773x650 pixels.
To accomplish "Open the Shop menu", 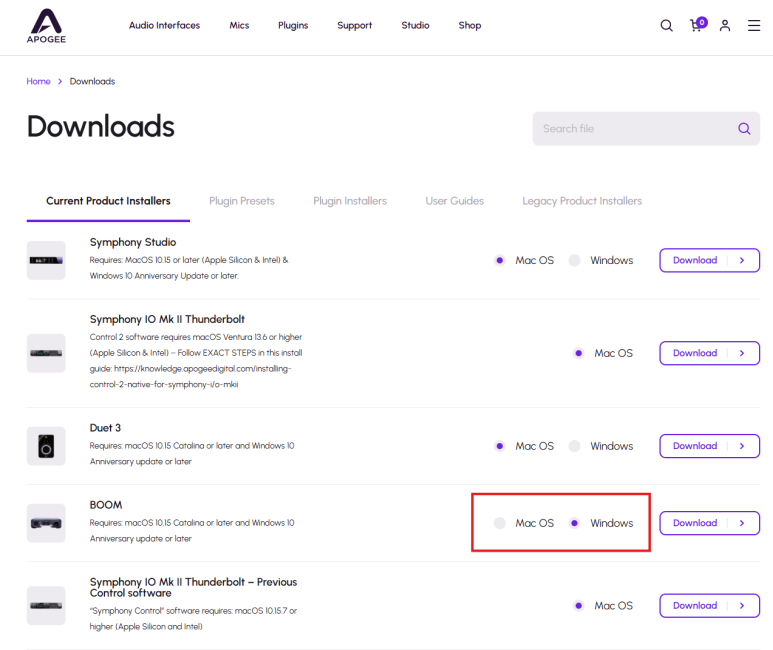I will [x=470, y=25].
